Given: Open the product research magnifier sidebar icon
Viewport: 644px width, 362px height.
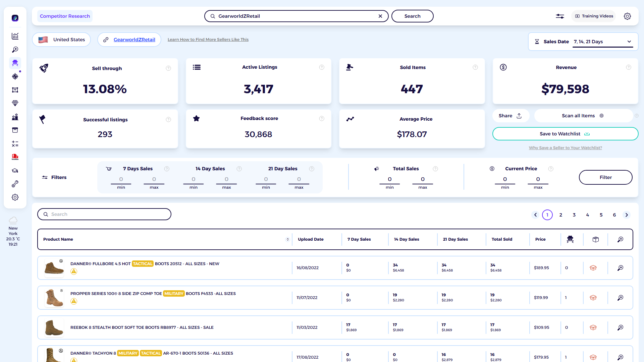Looking at the screenshot, I should point(15,50).
